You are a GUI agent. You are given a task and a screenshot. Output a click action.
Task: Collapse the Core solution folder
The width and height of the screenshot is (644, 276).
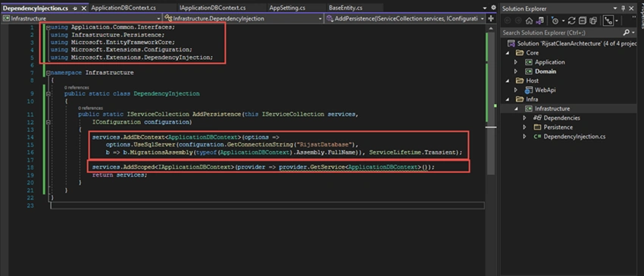click(x=507, y=53)
